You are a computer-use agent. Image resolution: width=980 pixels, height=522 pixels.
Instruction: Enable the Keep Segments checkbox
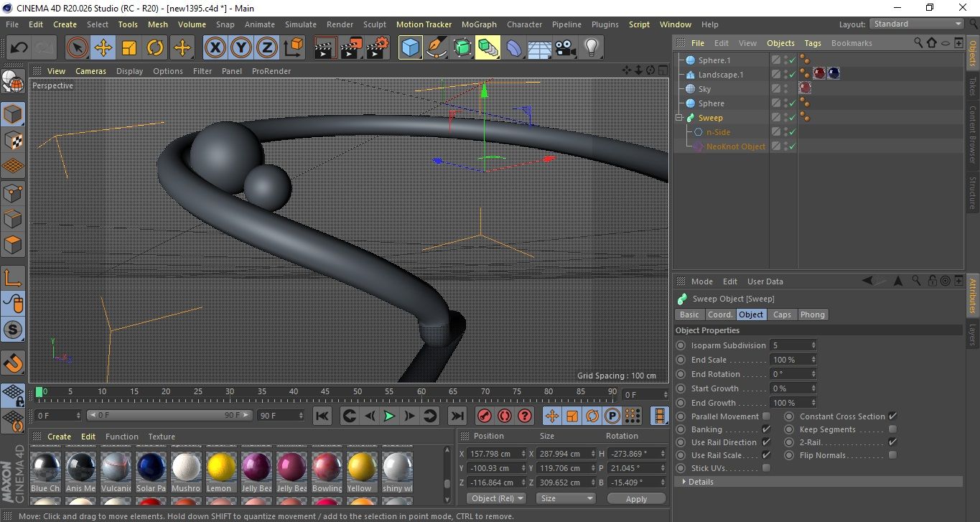tap(892, 429)
